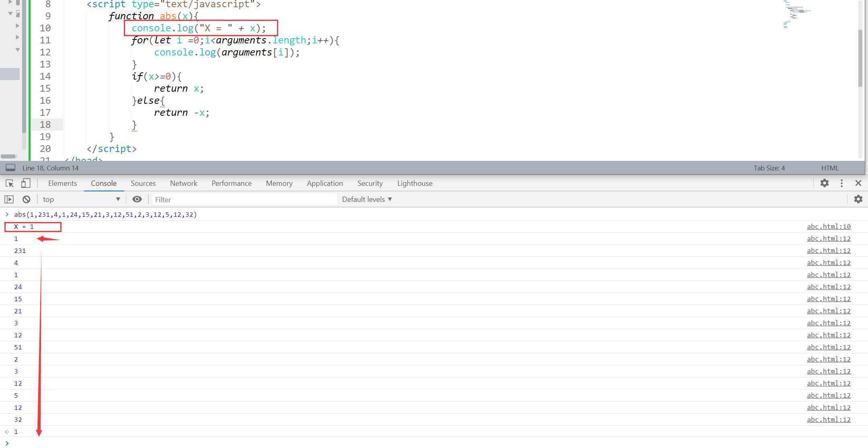Place cursor on return -x; line
The width and height of the screenshot is (868, 448).
tap(182, 113)
